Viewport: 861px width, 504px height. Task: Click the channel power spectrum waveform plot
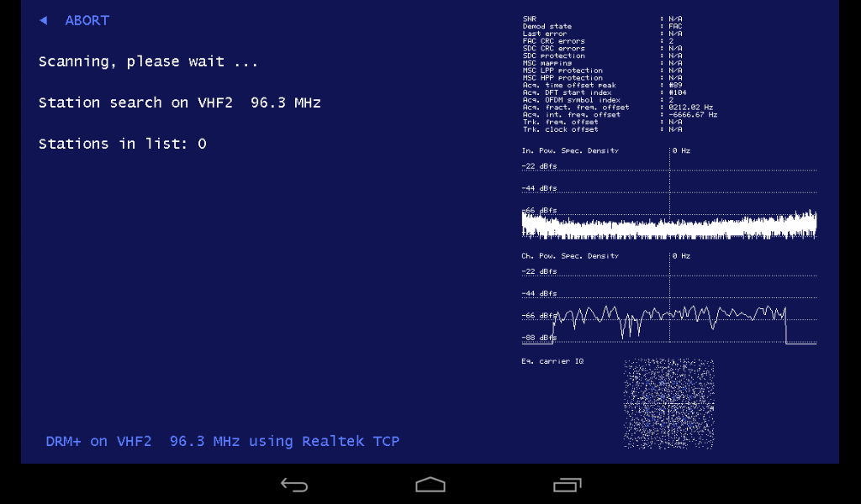(669, 323)
